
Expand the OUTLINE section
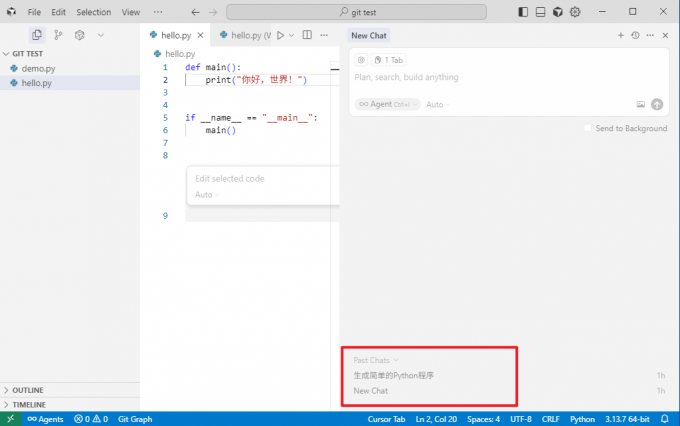pos(28,390)
